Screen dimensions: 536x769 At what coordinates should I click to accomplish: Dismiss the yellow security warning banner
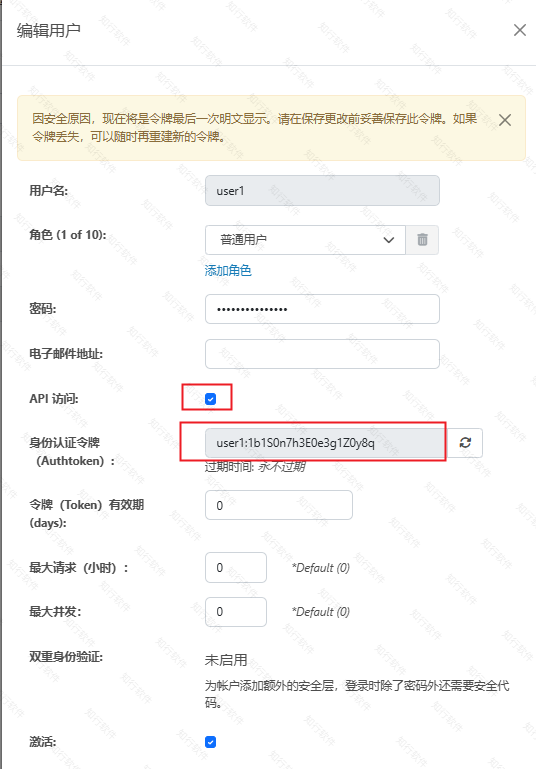(x=505, y=120)
